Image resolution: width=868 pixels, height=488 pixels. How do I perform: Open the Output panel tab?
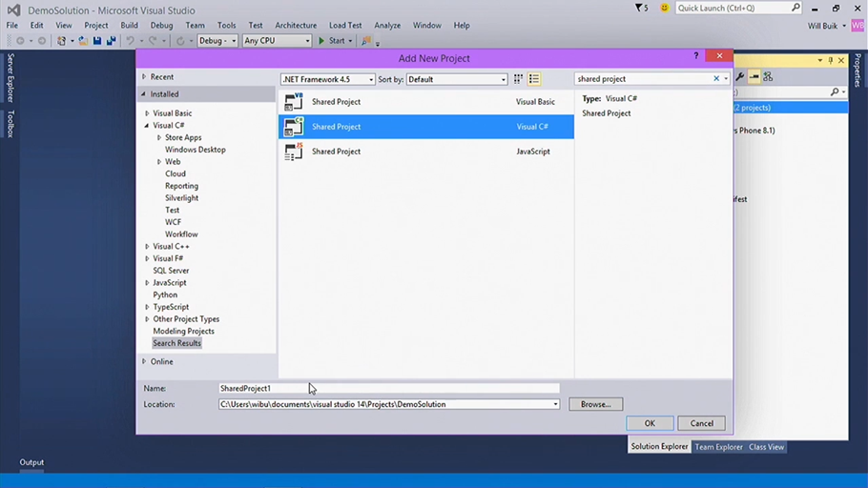coord(31,462)
